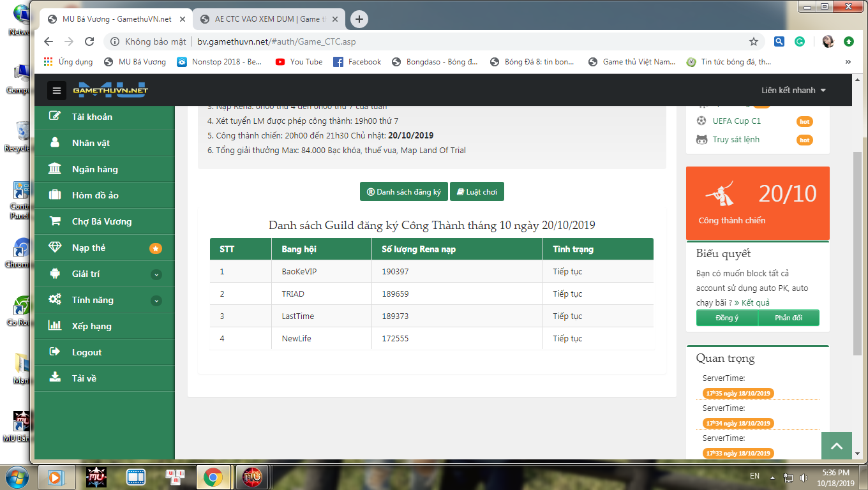Vote Phản đối in the poll
This screenshot has width=868, height=490.
tap(788, 318)
